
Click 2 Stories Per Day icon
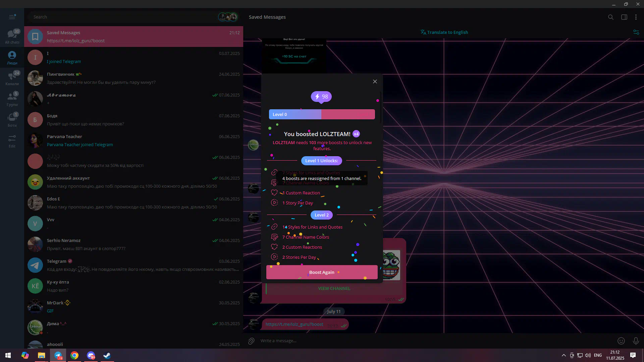274,257
